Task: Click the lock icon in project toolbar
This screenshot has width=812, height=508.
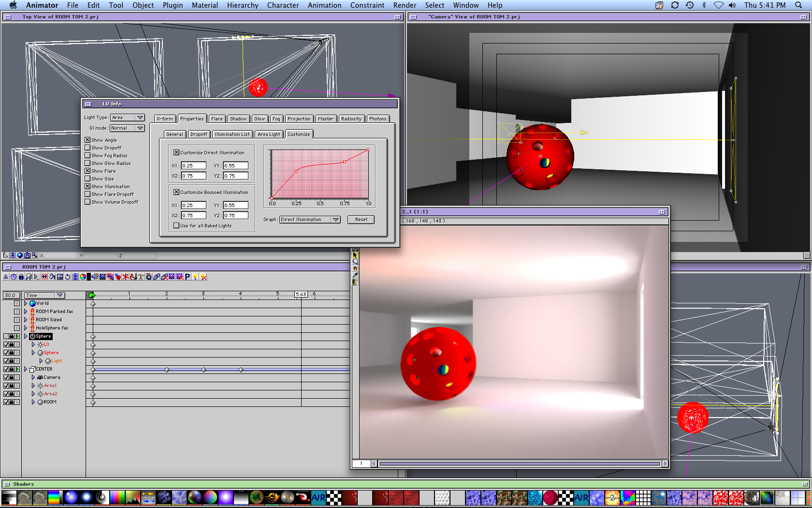Action: pos(21,277)
